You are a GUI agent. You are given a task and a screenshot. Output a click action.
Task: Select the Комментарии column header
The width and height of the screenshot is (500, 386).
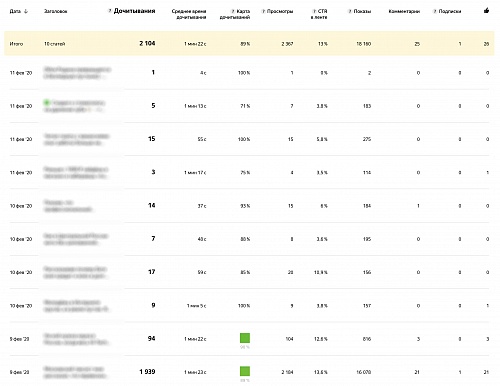[x=404, y=11]
